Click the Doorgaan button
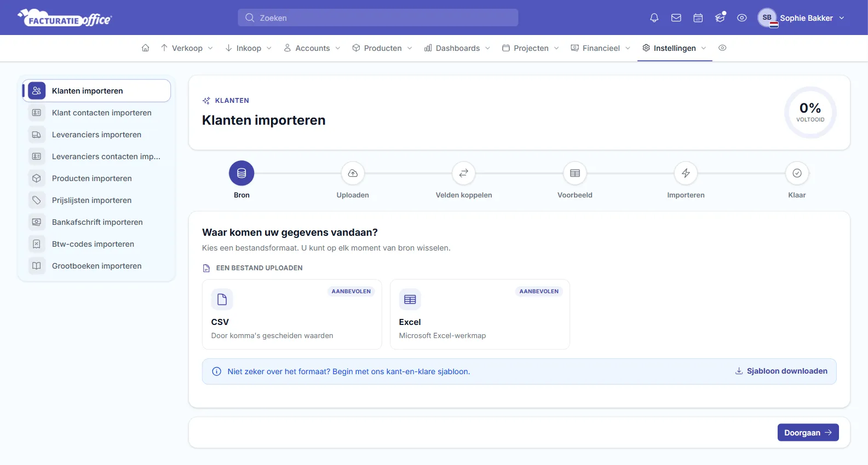 (x=808, y=433)
